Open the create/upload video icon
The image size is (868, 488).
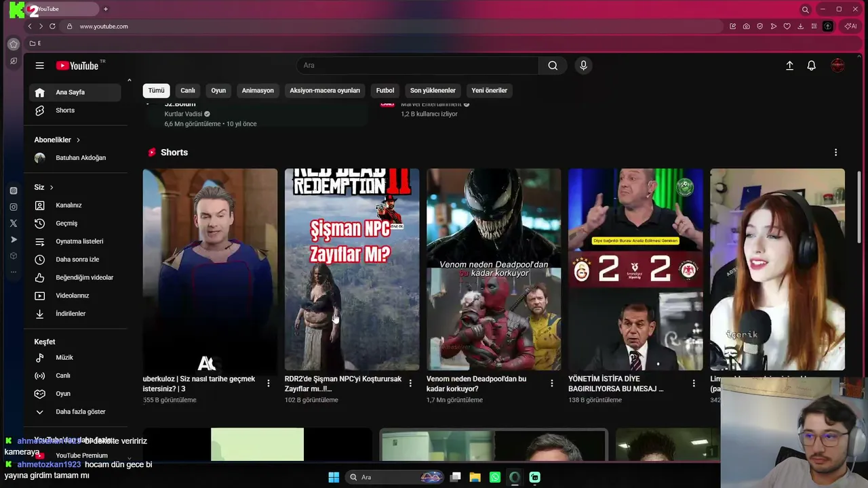coord(789,66)
